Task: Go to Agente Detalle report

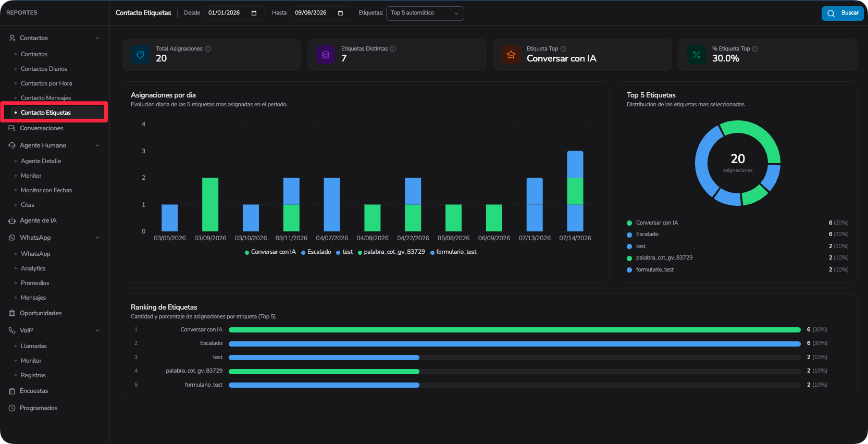Action: (x=41, y=161)
